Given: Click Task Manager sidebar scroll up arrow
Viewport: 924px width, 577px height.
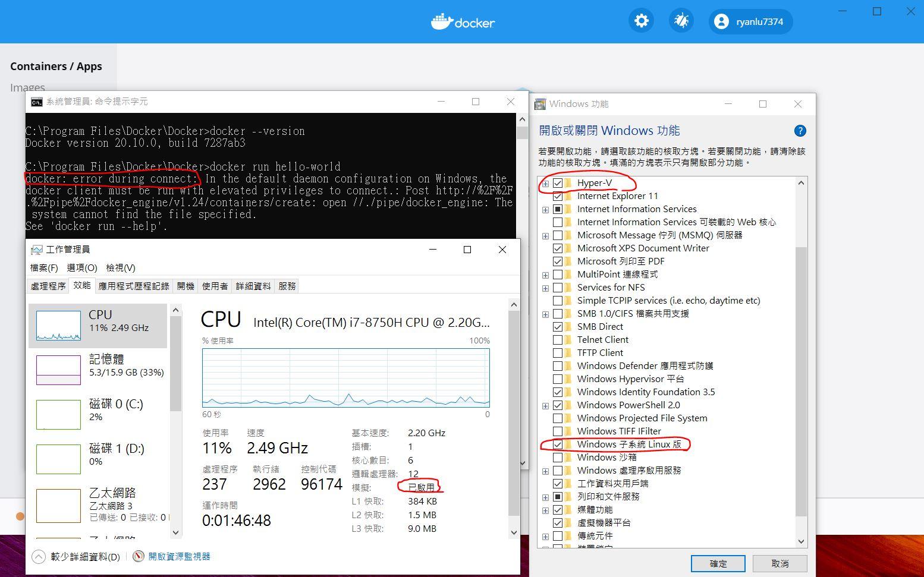Looking at the screenshot, I should [x=175, y=310].
